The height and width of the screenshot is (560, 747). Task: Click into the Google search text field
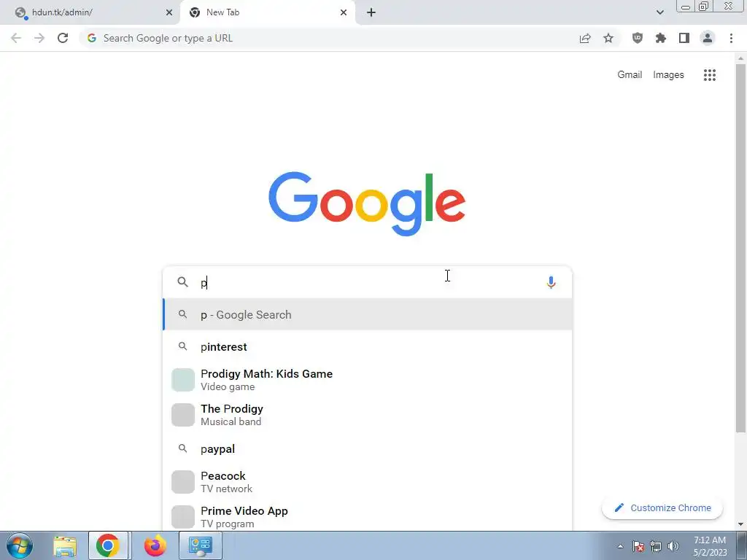click(367, 282)
